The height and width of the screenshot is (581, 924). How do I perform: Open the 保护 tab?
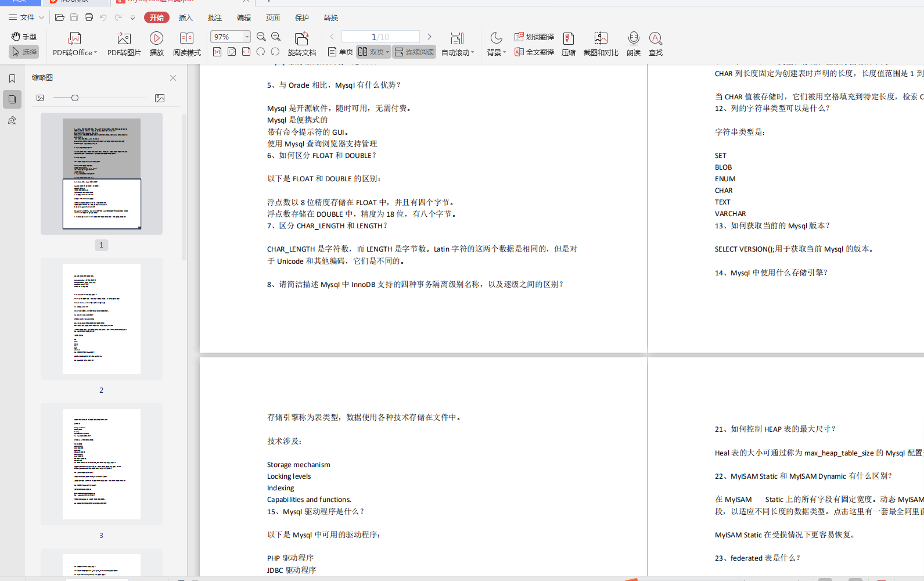pyautogui.click(x=302, y=17)
